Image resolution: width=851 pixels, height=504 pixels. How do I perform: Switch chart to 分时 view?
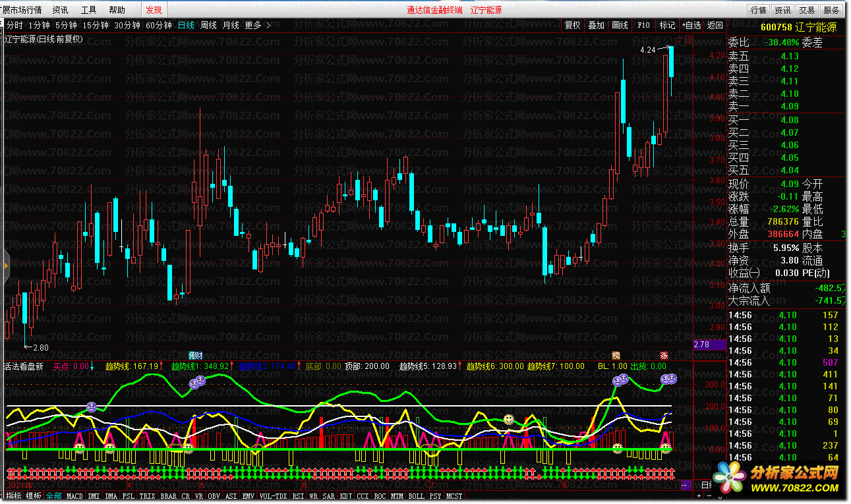tap(15, 26)
